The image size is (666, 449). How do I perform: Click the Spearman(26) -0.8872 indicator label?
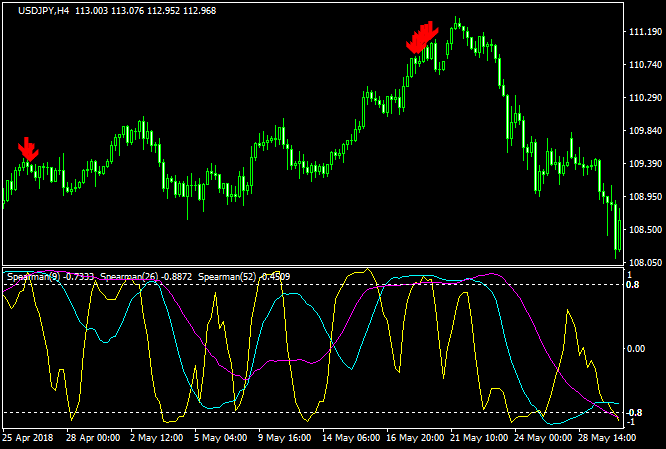tap(146, 277)
